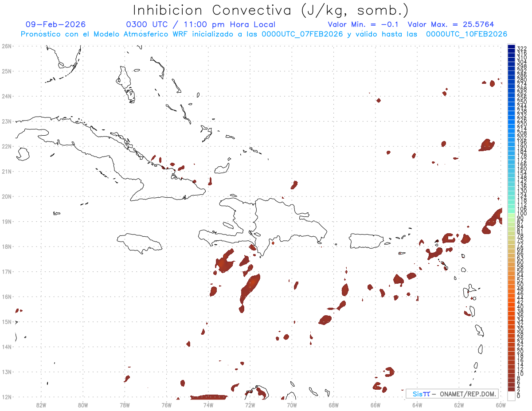Click the pale green color bar swatch beside 100

(512, 215)
